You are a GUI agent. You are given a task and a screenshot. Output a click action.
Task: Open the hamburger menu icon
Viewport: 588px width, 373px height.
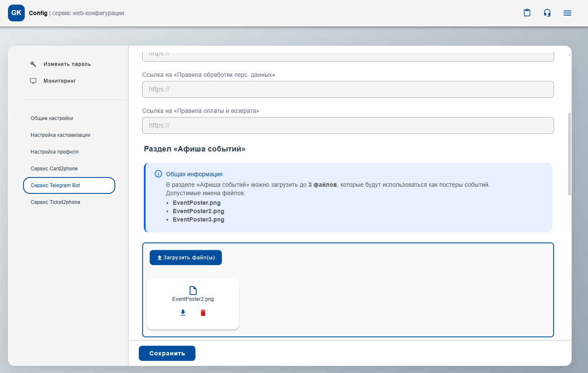tap(567, 13)
